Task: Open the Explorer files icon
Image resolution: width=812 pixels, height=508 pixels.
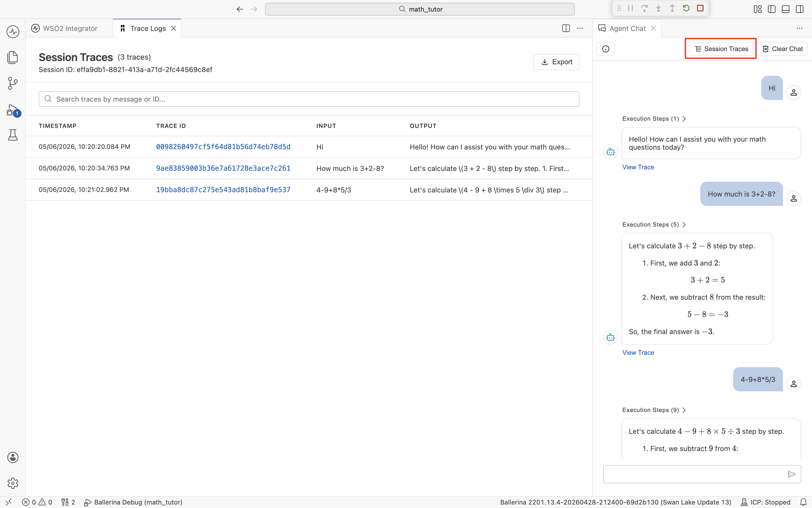Action: pos(13,58)
